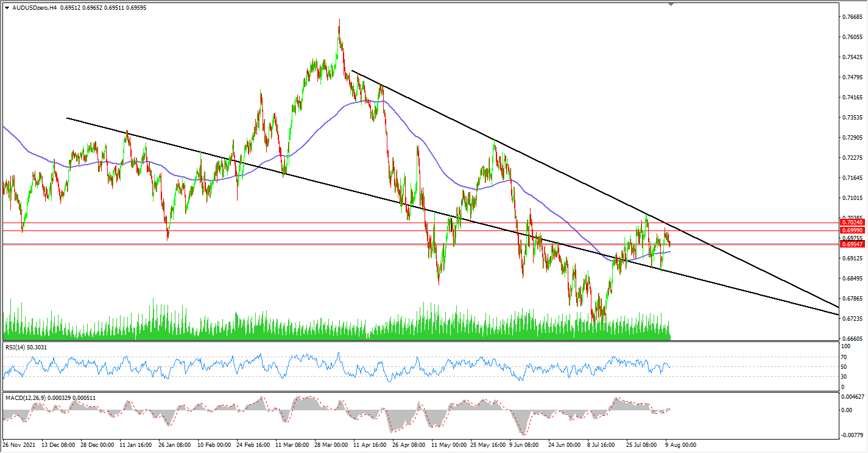
Task: Click the RSI scale value 70
Action: pyautogui.click(x=844, y=357)
